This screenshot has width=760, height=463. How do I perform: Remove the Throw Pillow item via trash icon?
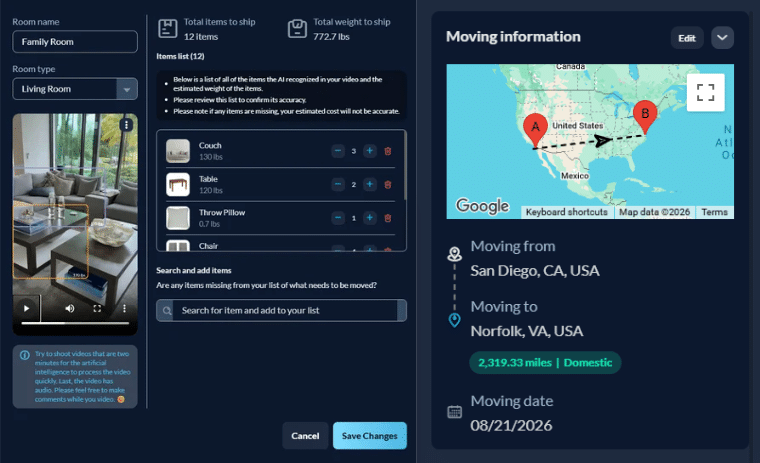[388, 218]
